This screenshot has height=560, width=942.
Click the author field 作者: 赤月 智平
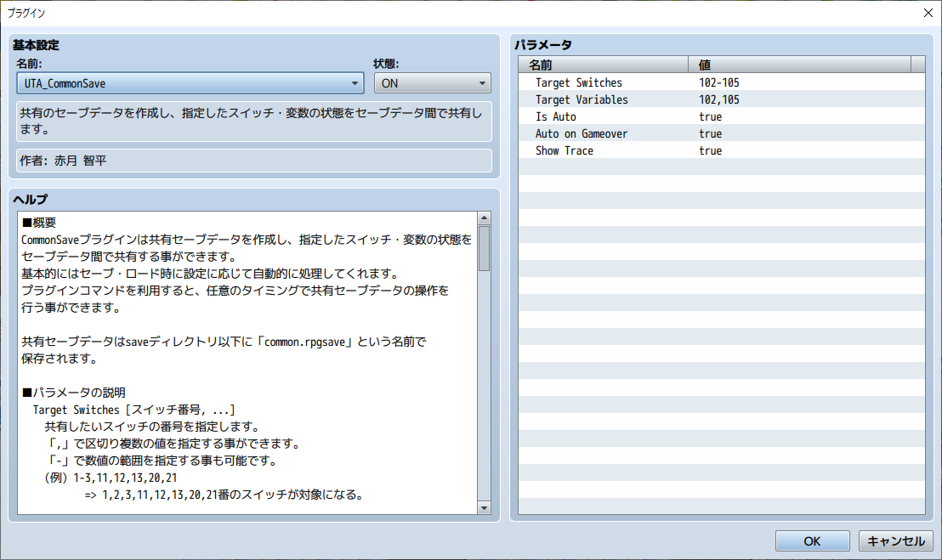(254, 161)
